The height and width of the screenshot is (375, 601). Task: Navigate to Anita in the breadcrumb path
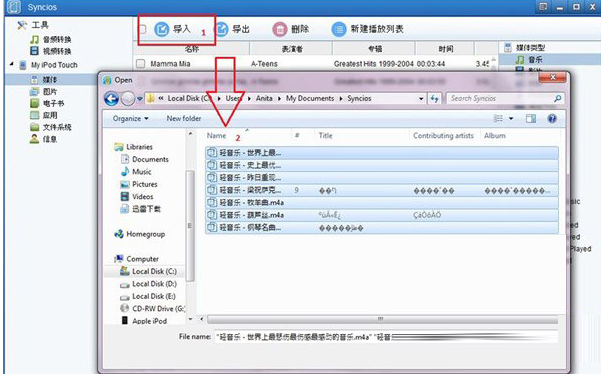click(x=264, y=99)
